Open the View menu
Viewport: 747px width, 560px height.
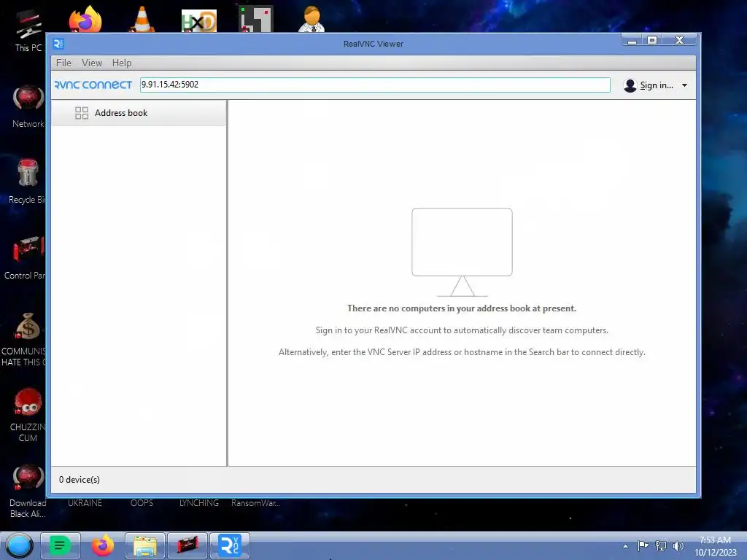pos(91,63)
